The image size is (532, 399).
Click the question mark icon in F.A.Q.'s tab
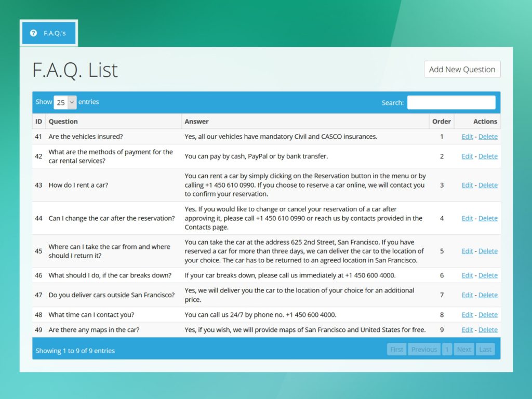(34, 33)
